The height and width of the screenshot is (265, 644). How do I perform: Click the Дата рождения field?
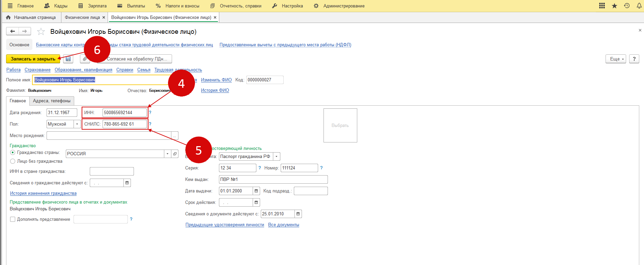coord(62,112)
